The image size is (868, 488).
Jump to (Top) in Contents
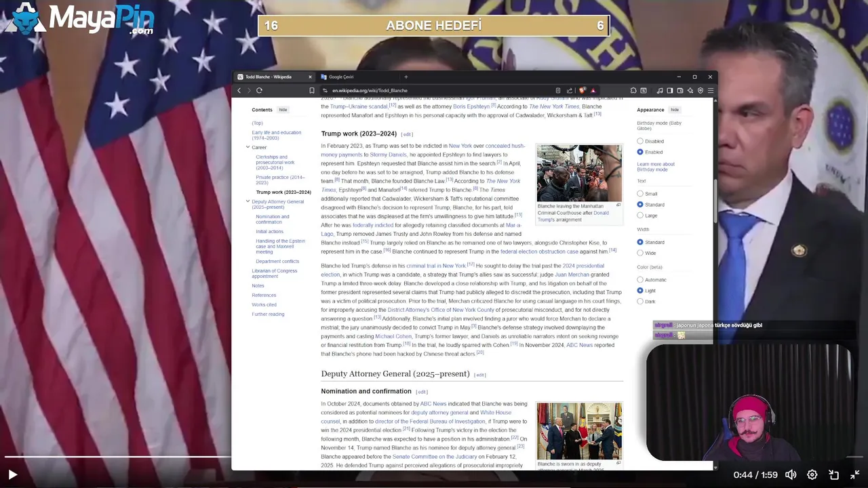click(x=257, y=123)
